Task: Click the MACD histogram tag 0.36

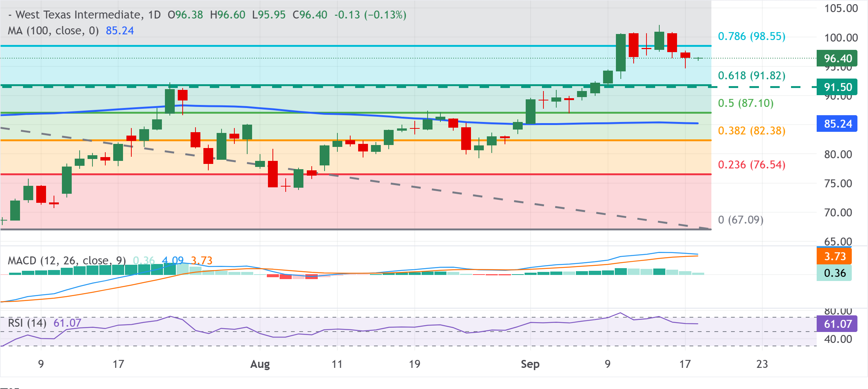Action: [x=834, y=273]
